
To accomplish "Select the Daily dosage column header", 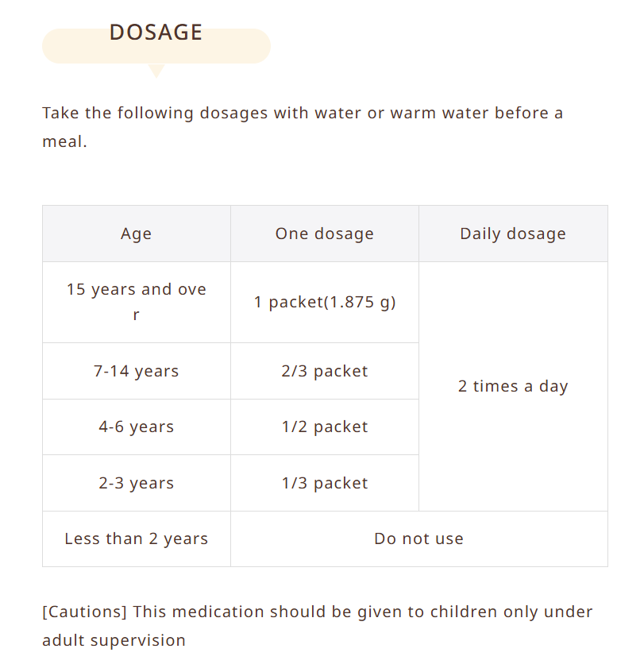I will pos(513,234).
